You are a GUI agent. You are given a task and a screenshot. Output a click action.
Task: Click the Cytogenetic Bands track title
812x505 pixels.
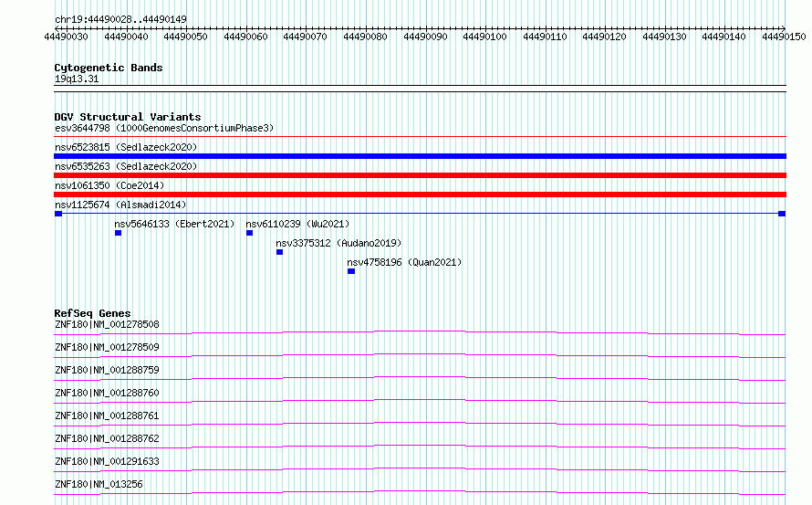109,68
